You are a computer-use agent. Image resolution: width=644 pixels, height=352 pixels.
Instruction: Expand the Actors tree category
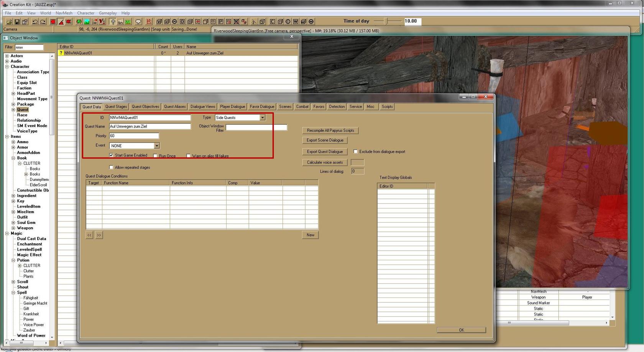(x=7, y=56)
